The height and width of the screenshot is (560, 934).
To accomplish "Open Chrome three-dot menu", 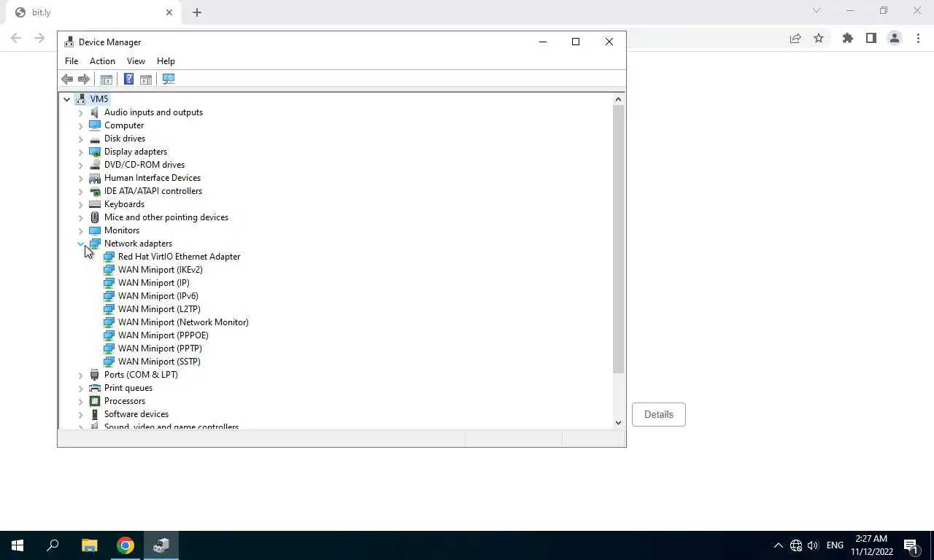I will pyautogui.click(x=918, y=38).
